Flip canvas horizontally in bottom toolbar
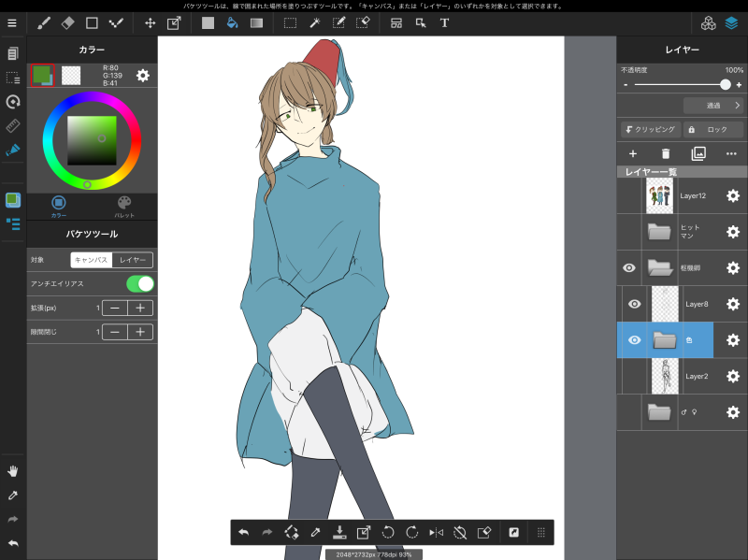This screenshot has height=560, width=748. (436, 532)
